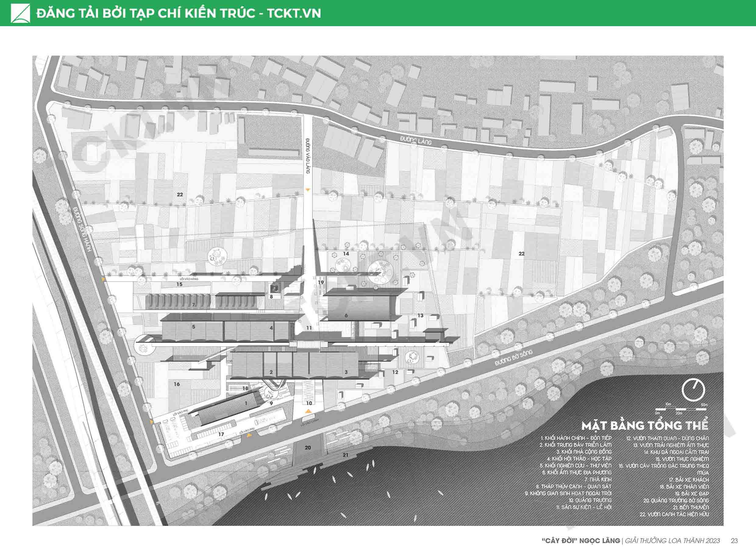Select legend entry '9. KHÔNG GIAN SINH HOẠT NGOÀI TRỜI'
The image size is (756, 558).
coord(568,493)
